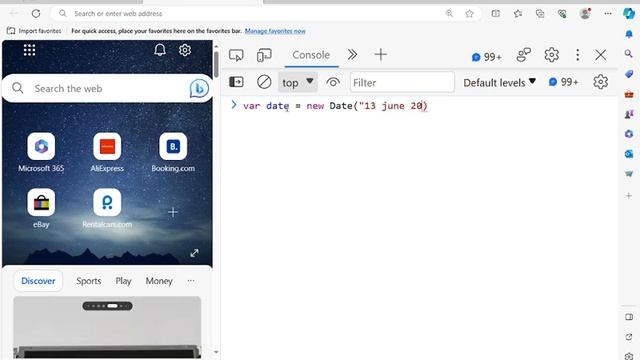640x360 pixels.
Task: Add a new DevTools tool tab
Action: tap(380, 55)
